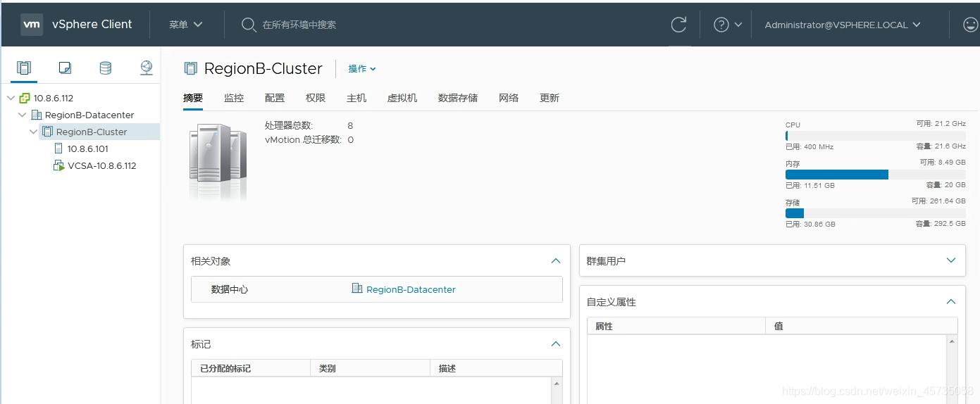Click the 容量: 292.5 GB storage text
980x404 pixels.
click(941, 224)
